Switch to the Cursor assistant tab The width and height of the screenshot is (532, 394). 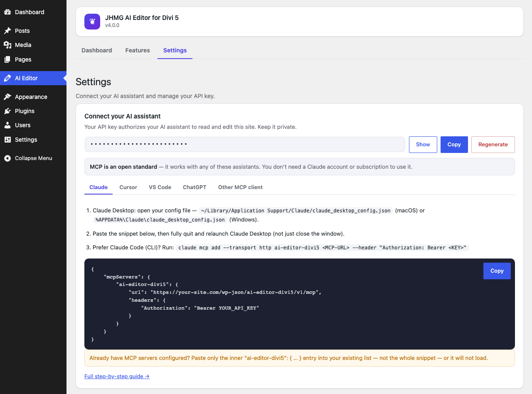[x=128, y=187]
